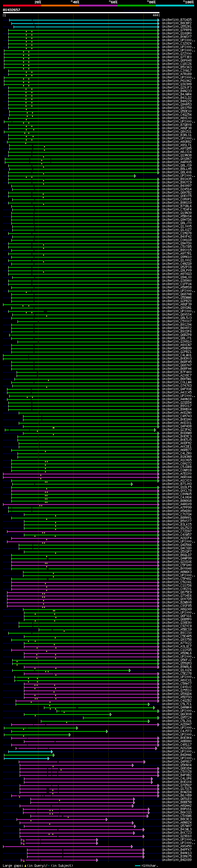Select hit label UniRef100_B0WSY7
The width and height of the screenshot is (197, 868).
pyautogui.click(x=177, y=37)
